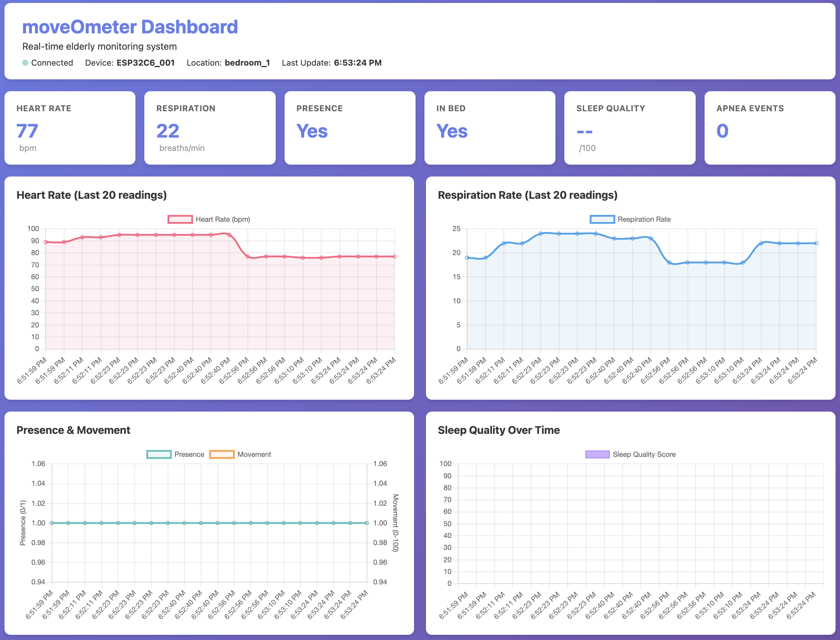Viewport: 840px width, 640px height.
Task: Click the first heart rate data point
Action: (46, 242)
